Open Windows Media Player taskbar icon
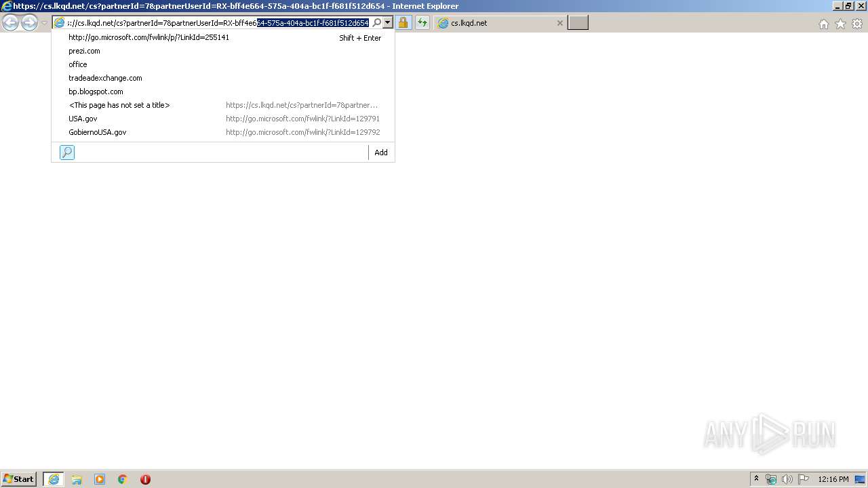 pos(100,479)
